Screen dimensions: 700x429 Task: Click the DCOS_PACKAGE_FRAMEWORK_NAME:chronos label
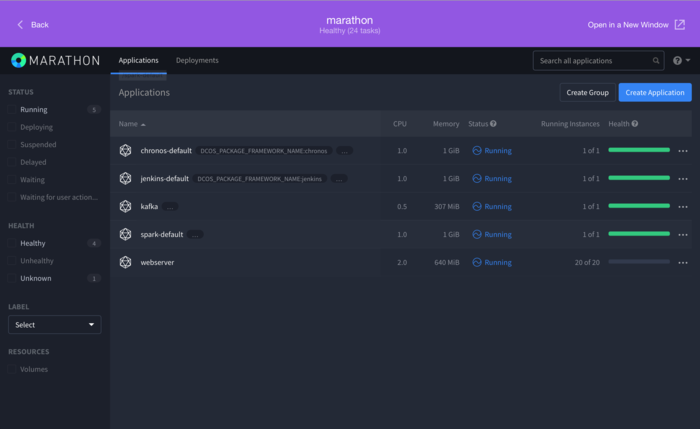pyautogui.click(x=264, y=151)
